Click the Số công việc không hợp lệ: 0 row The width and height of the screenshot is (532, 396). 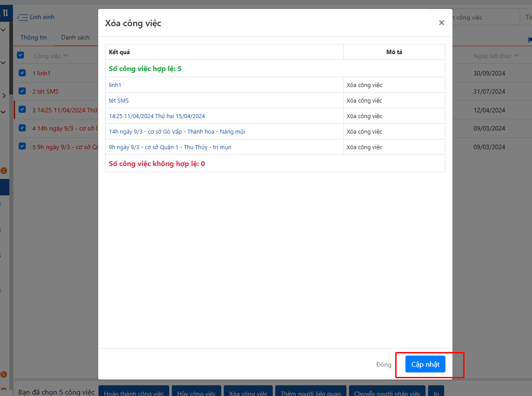(x=275, y=163)
